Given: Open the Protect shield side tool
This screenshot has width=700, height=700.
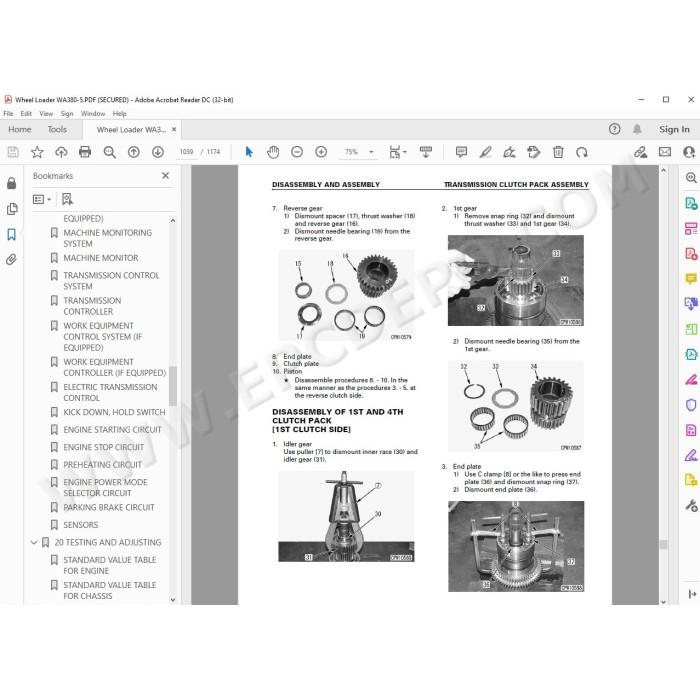Looking at the screenshot, I should [x=691, y=405].
